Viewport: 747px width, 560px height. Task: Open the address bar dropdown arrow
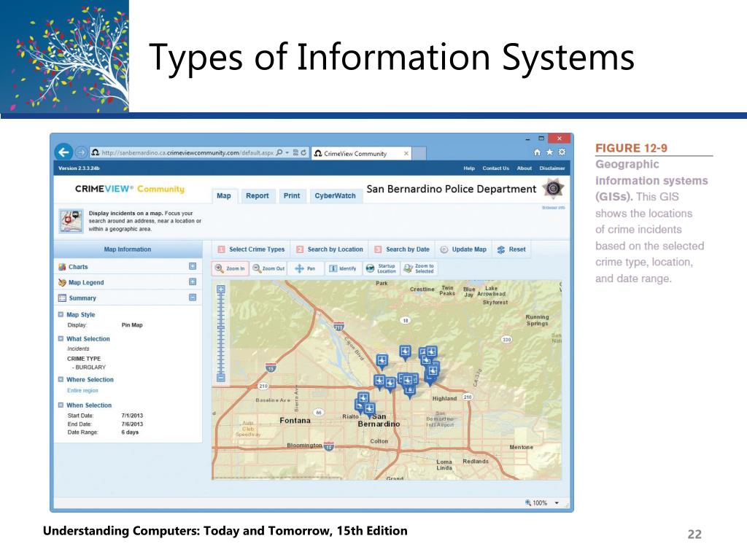click(287, 153)
